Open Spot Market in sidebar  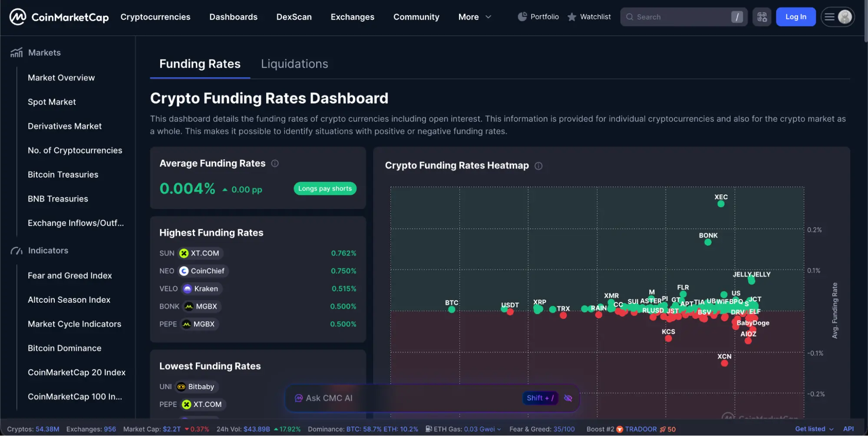coord(52,102)
